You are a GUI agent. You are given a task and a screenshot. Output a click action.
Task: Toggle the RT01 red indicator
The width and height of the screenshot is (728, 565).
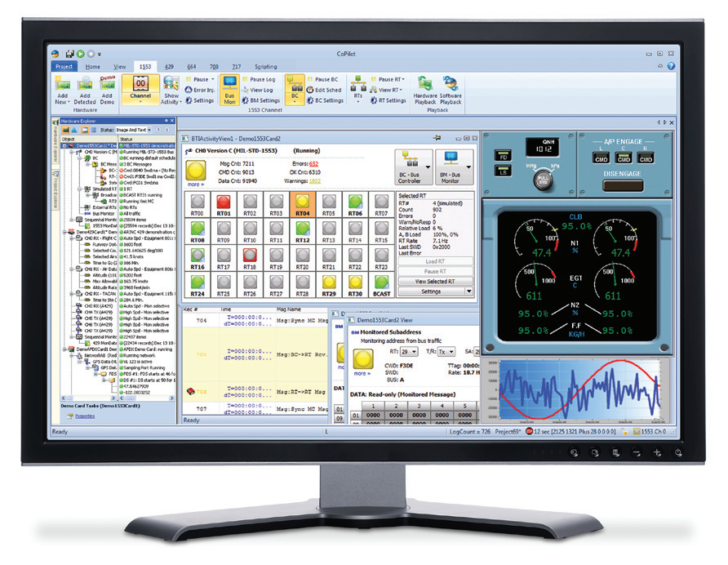click(224, 201)
